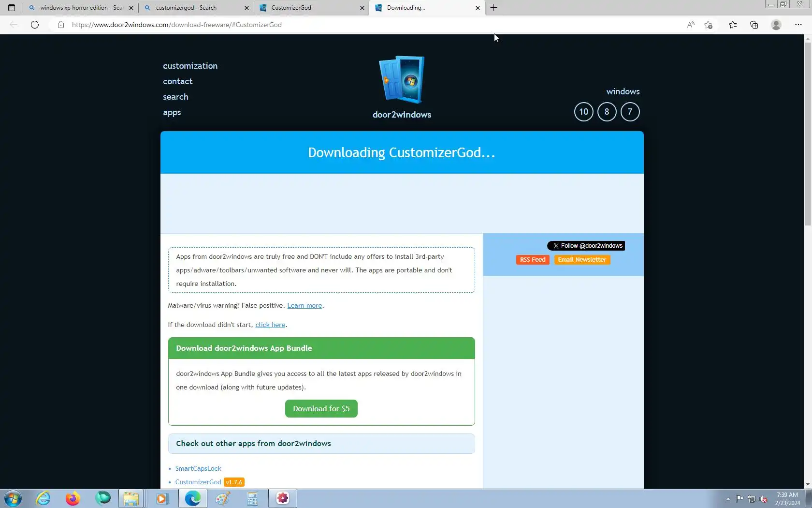Click the Action Center flag tray icon
The width and height of the screenshot is (812, 508).
[x=740, y=499]
